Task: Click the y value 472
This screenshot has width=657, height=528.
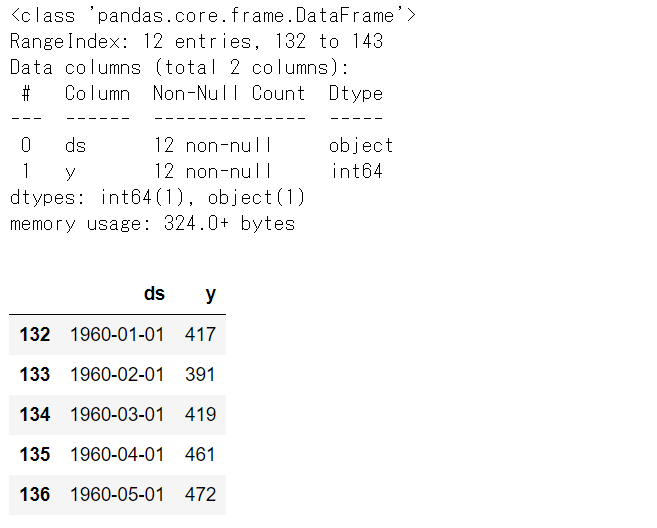Action: pos(200,494)
